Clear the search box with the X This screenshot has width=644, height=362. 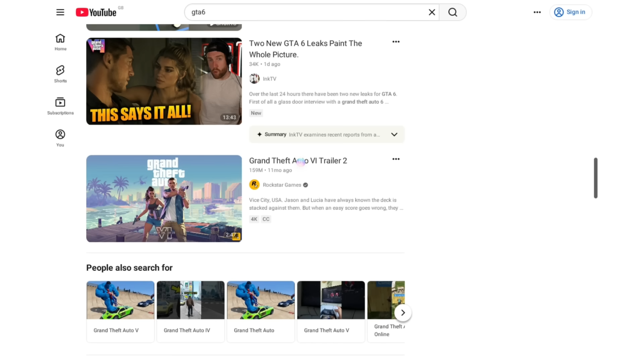[x=432, y=12]
